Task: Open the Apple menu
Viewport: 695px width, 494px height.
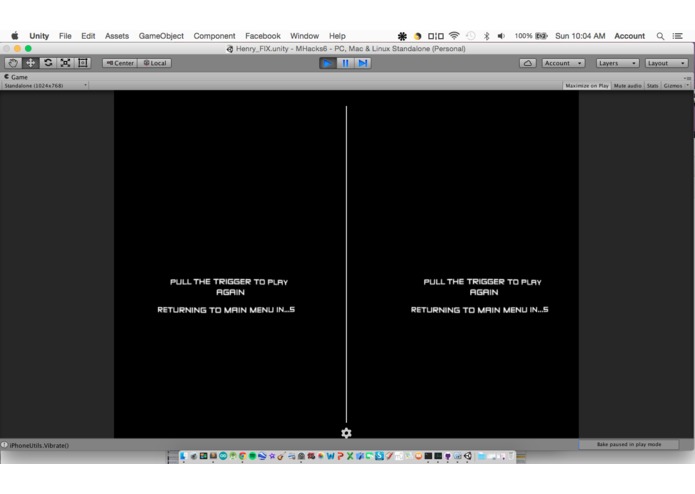Action: pyautogui.click(x=15, y=36)
